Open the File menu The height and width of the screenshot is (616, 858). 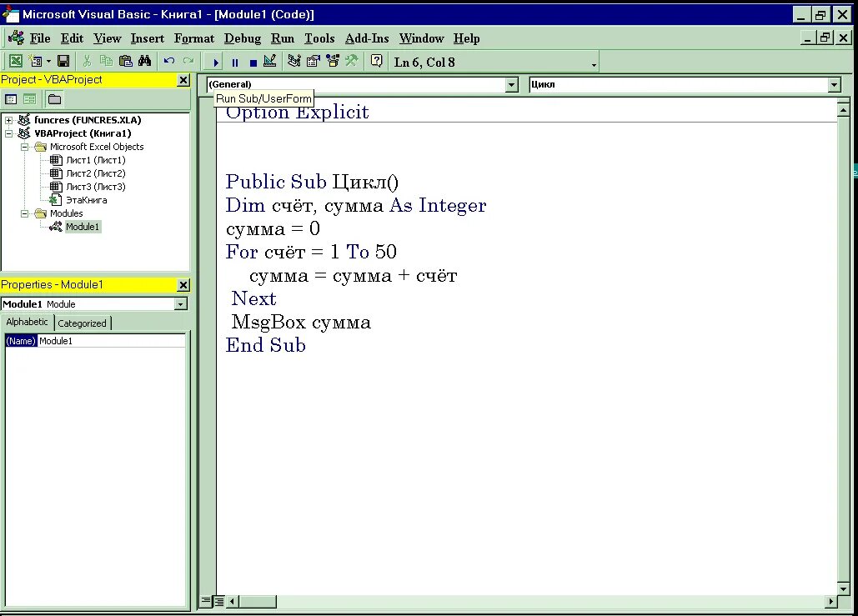click(x=40, y=38)
